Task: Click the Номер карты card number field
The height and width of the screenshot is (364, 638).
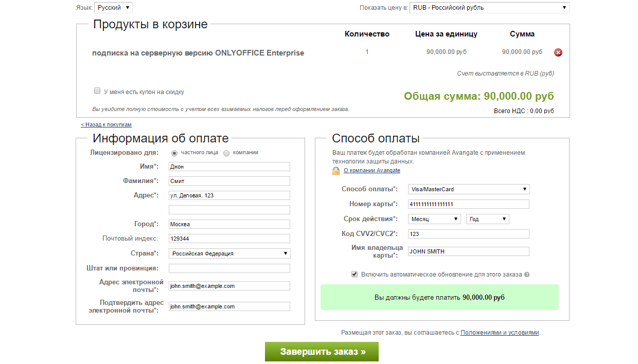Action: 469,204
